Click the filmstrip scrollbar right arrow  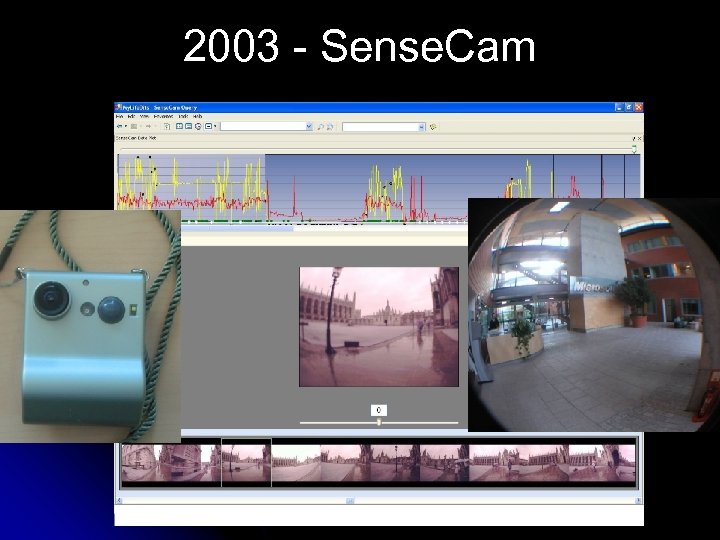click(638, 501)
